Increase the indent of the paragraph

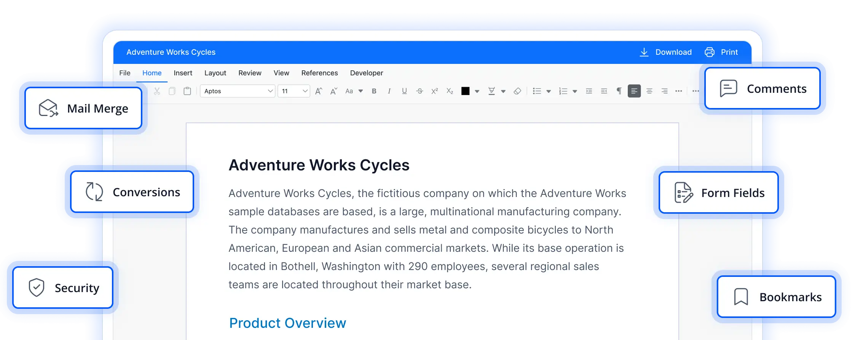pos(590,91)
